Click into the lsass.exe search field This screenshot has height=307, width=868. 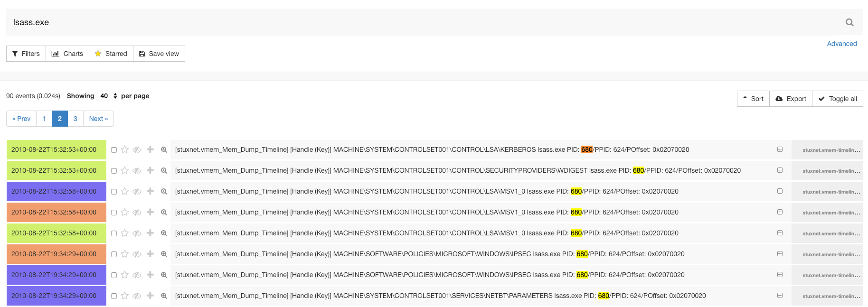380,22
